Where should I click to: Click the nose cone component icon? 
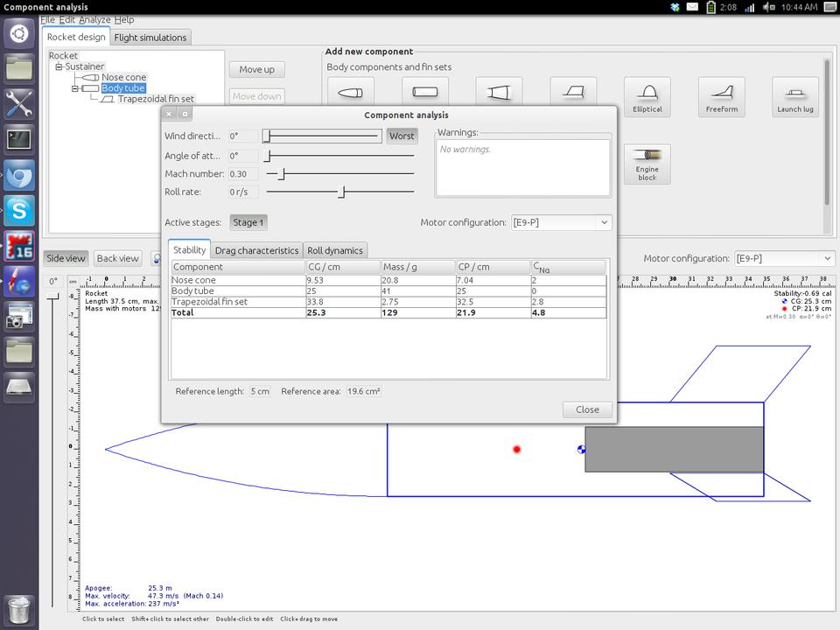click(350, 93)
